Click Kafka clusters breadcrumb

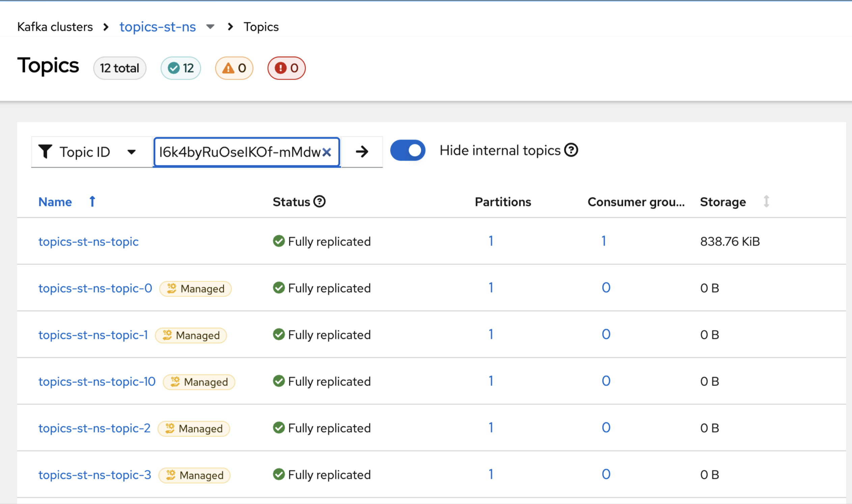point(55,27)
